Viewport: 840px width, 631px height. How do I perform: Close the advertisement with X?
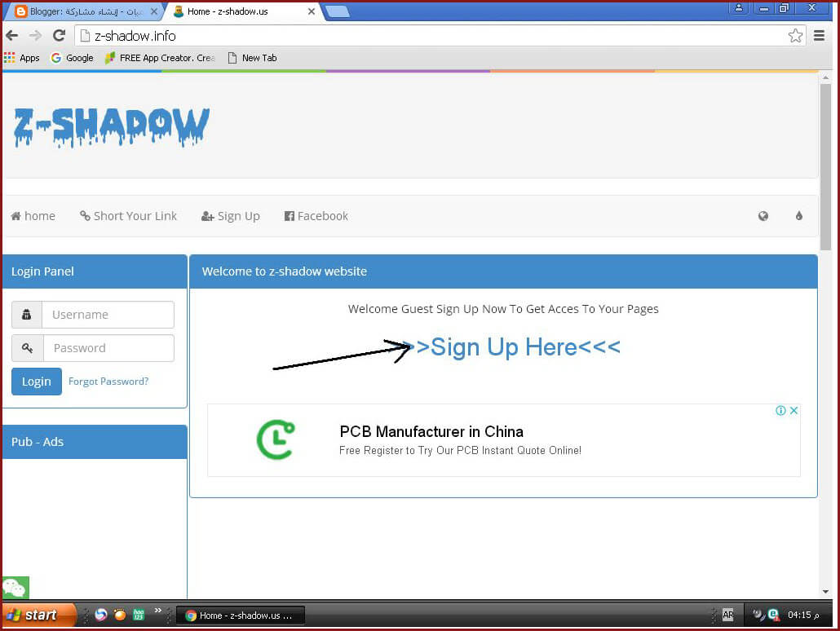tap(794, 410)
